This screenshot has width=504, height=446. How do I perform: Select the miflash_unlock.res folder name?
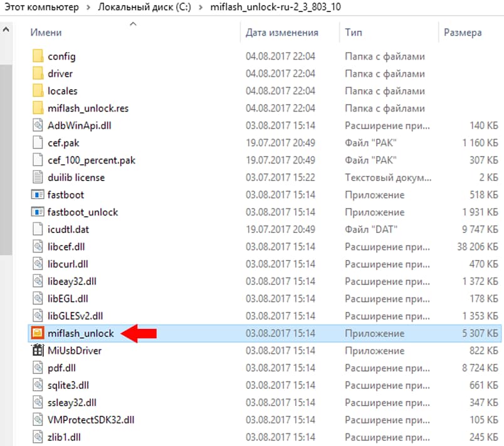88,108
